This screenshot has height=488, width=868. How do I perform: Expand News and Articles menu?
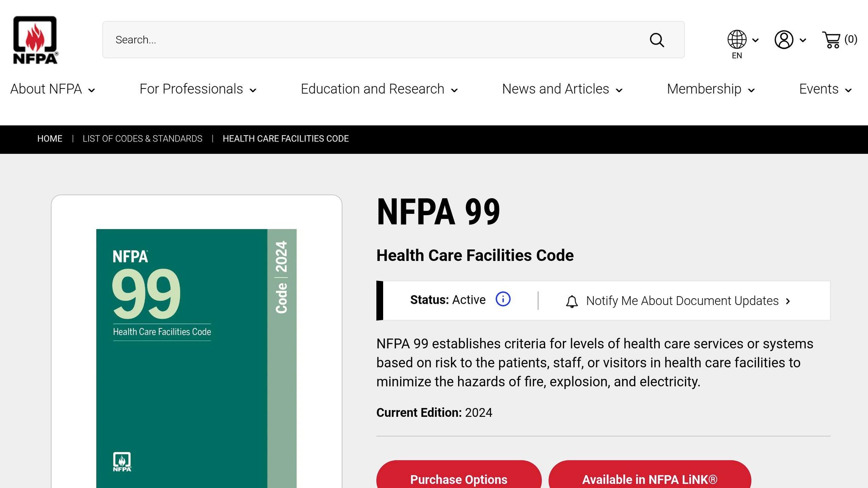pos(562,89)
